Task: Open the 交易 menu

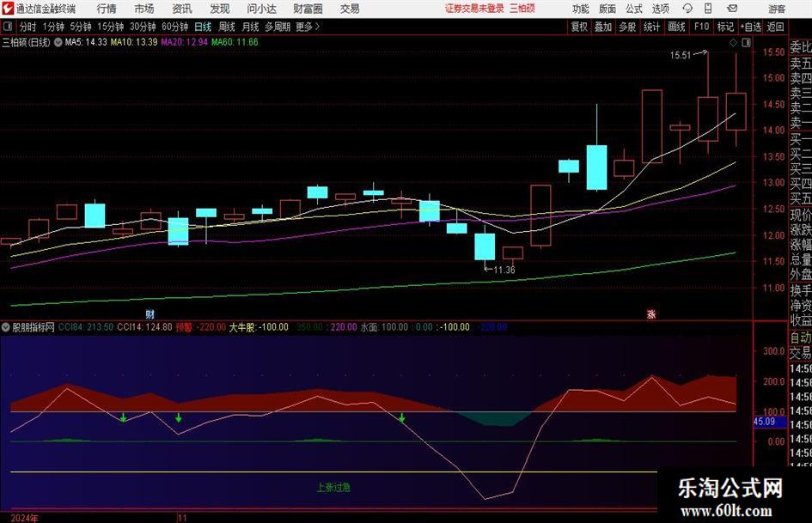Action: (x=350, y=9)
